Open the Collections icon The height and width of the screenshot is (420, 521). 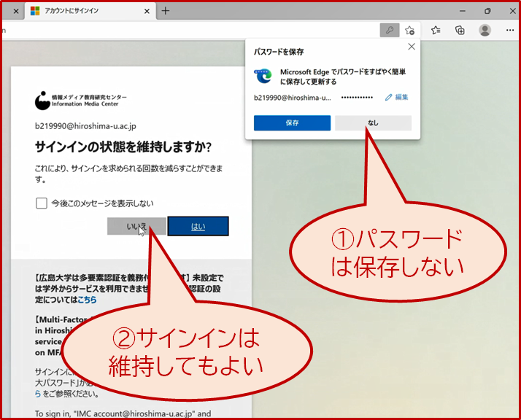point(460,30)
